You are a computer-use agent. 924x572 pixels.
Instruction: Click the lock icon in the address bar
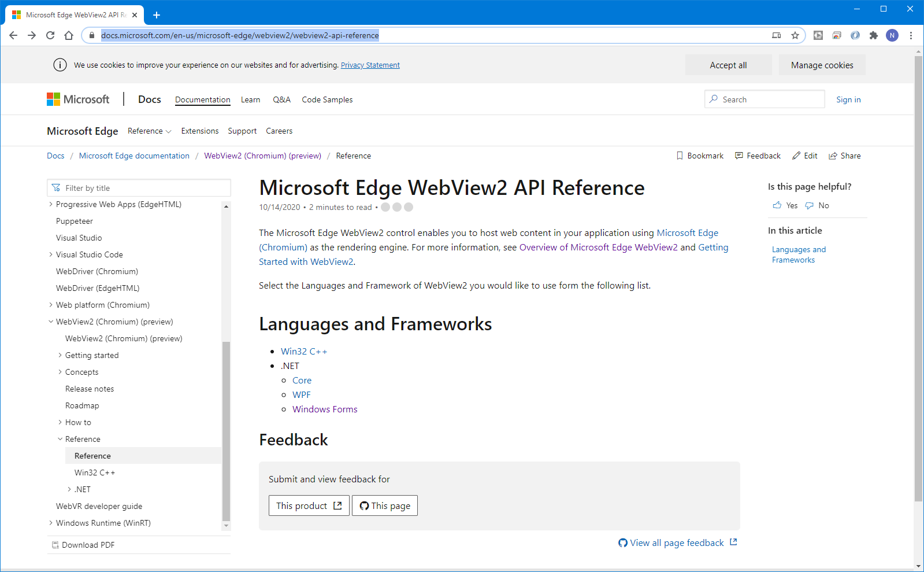91,35
